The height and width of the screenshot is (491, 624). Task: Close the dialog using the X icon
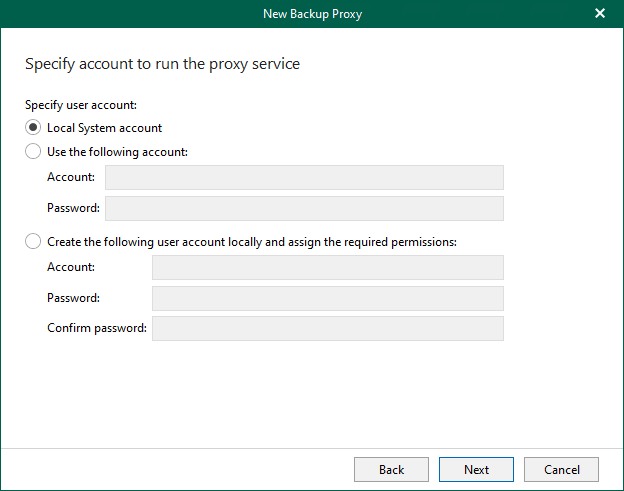(x=600, y=13)
